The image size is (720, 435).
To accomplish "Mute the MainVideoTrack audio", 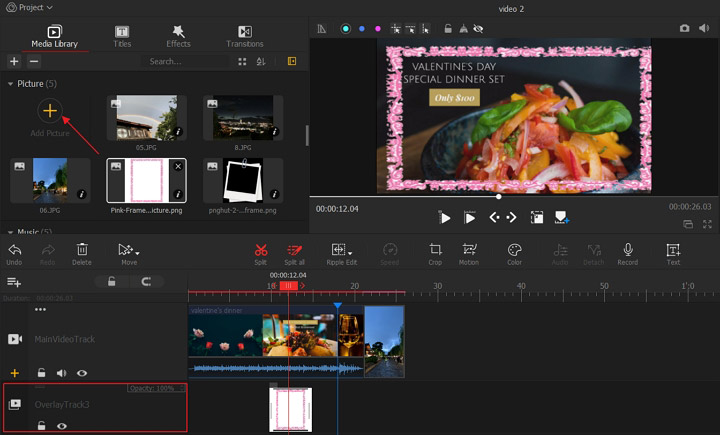I will [x=61, y=373].
